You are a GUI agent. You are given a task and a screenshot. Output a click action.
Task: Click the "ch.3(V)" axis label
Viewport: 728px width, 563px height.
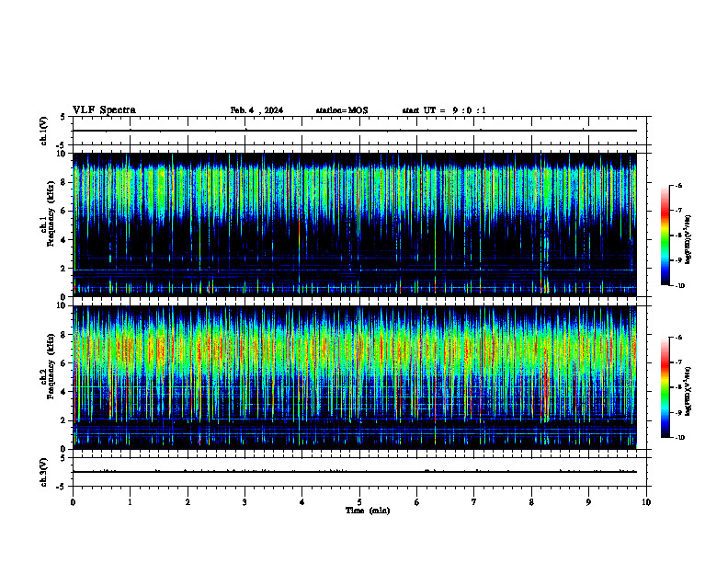tap(44, 472)
